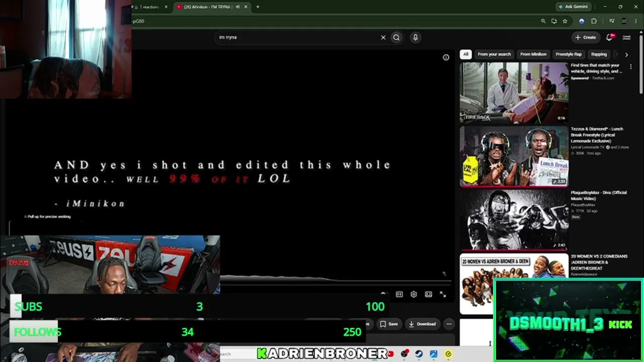Open the blue photo app in taskbar

[433, 354]
